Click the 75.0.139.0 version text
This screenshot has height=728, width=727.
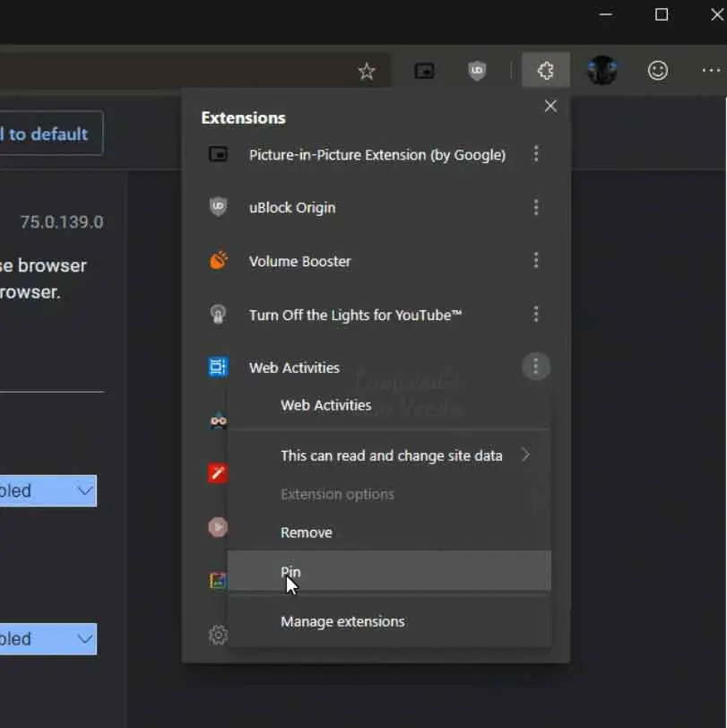point(61,222)
